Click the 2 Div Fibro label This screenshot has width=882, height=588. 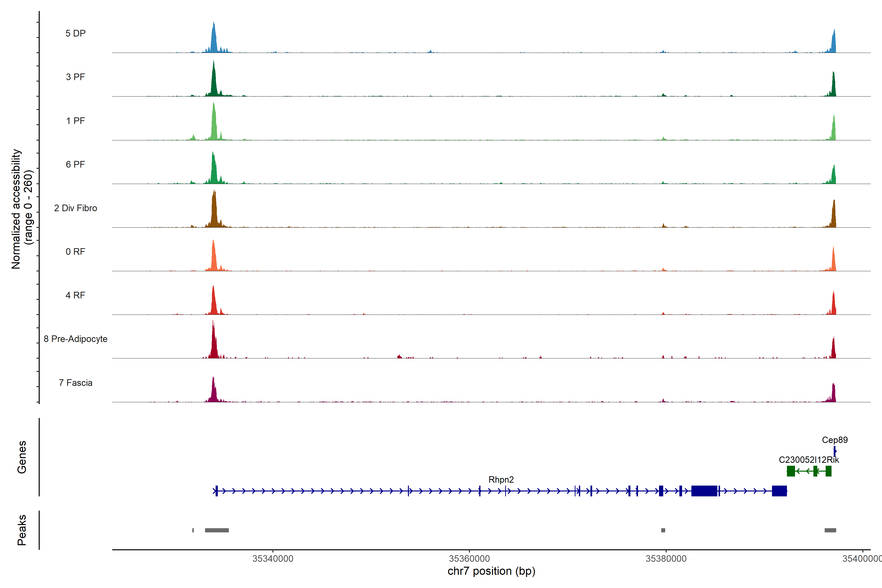(x=75, y=208)
